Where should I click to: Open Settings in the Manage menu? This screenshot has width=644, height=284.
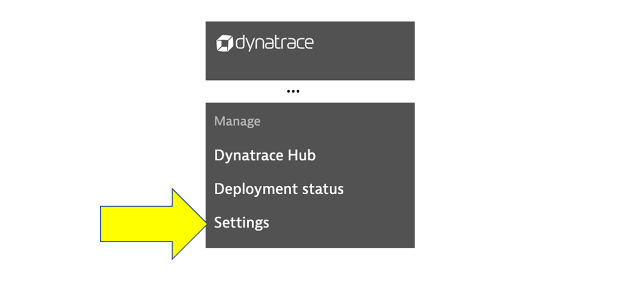(x=241, y=223)
